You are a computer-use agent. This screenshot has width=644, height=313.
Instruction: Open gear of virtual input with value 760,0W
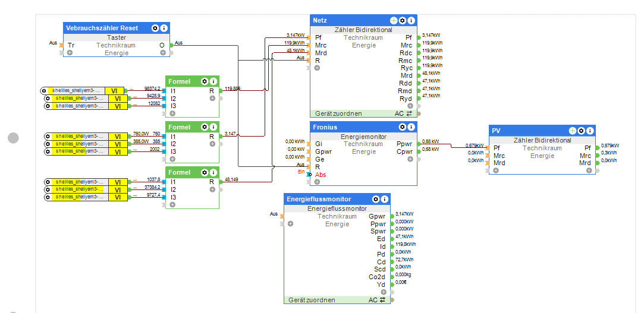click(x=48, y=136)
